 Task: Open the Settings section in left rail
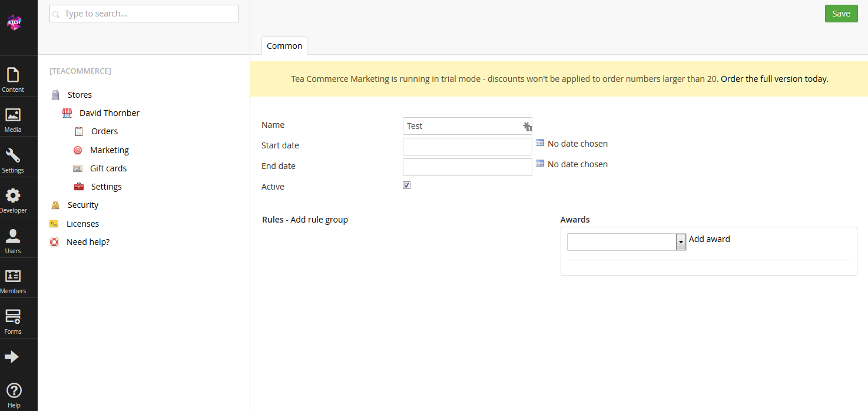pos(13,161)
